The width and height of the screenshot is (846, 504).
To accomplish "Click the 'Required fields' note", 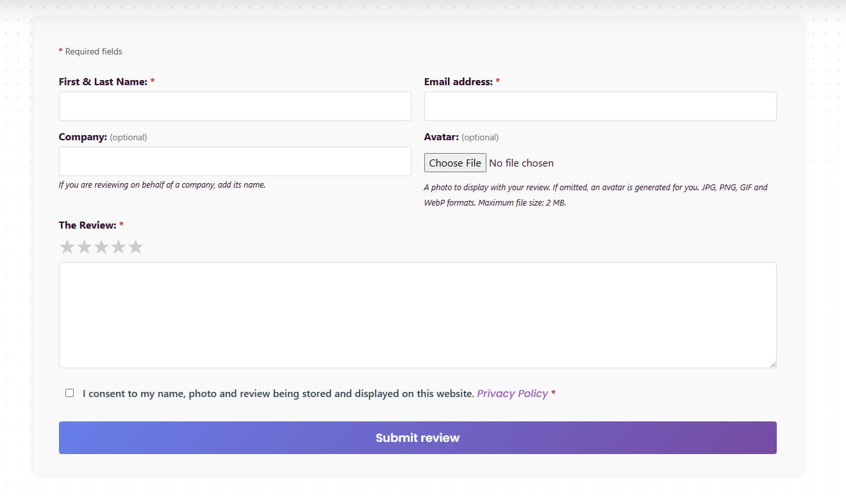I will pos(94,51).
